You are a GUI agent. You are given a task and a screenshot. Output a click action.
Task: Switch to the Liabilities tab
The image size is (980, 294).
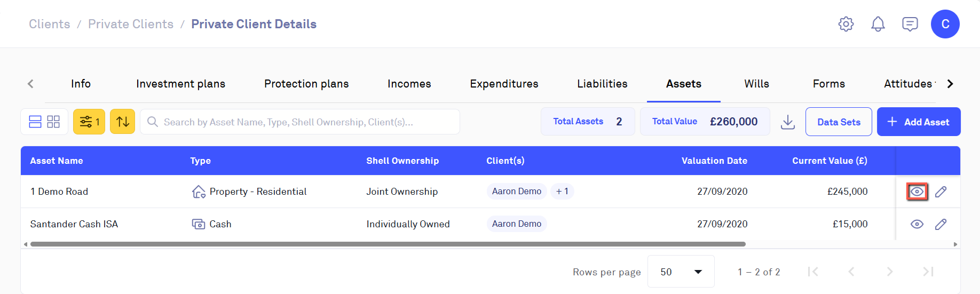click(x=602, y=84)
